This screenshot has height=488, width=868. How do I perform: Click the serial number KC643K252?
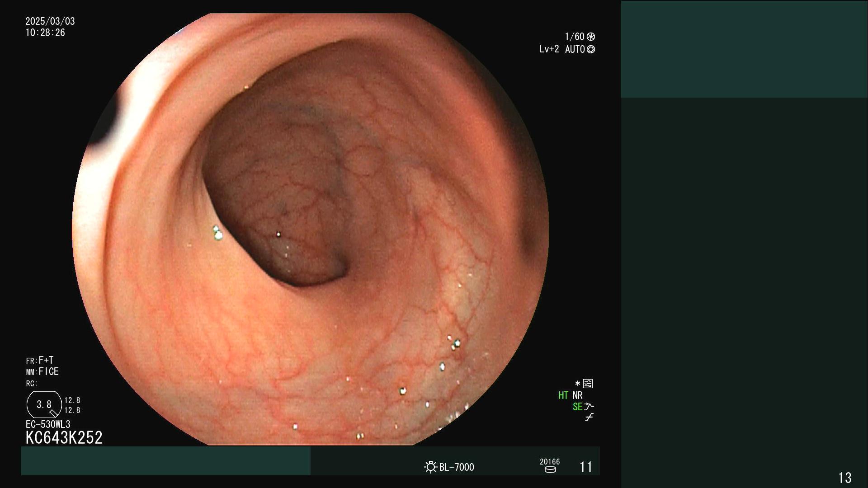point(64,437)
